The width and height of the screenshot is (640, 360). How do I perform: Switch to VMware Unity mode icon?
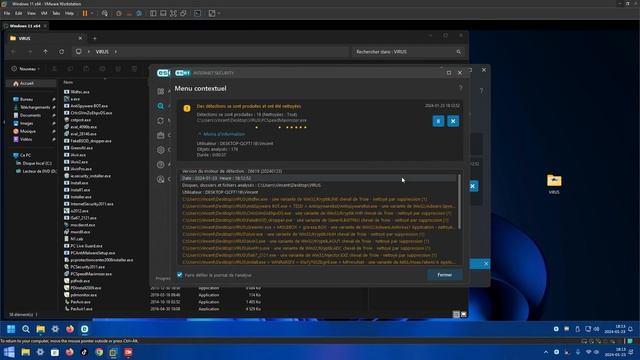click(184, 13)
